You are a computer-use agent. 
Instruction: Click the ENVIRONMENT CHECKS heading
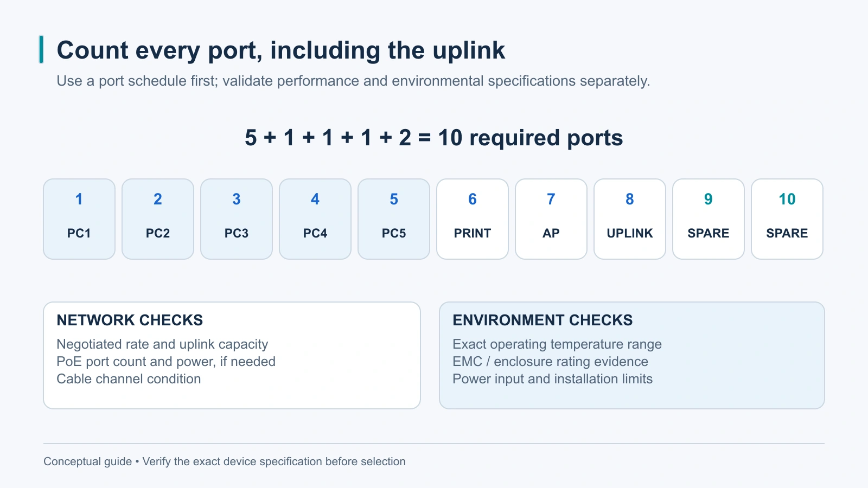pyautogui.click(x=542, y=320)
